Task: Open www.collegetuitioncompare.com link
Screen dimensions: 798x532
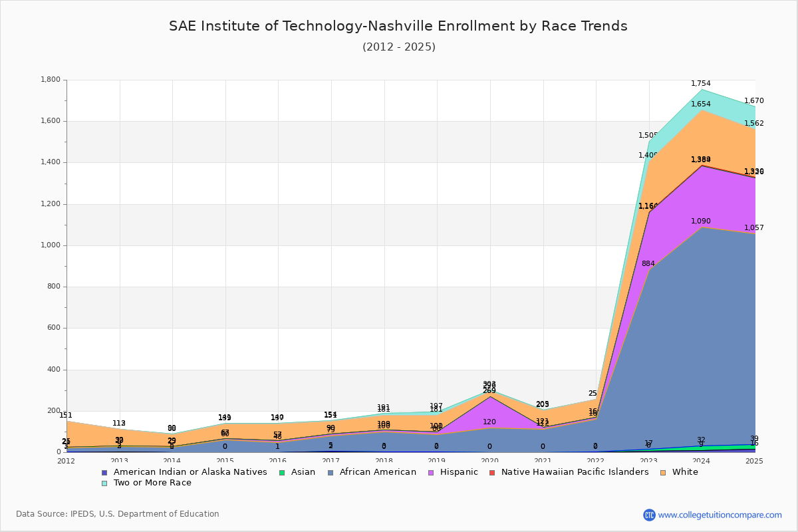Action: (720, 515)
